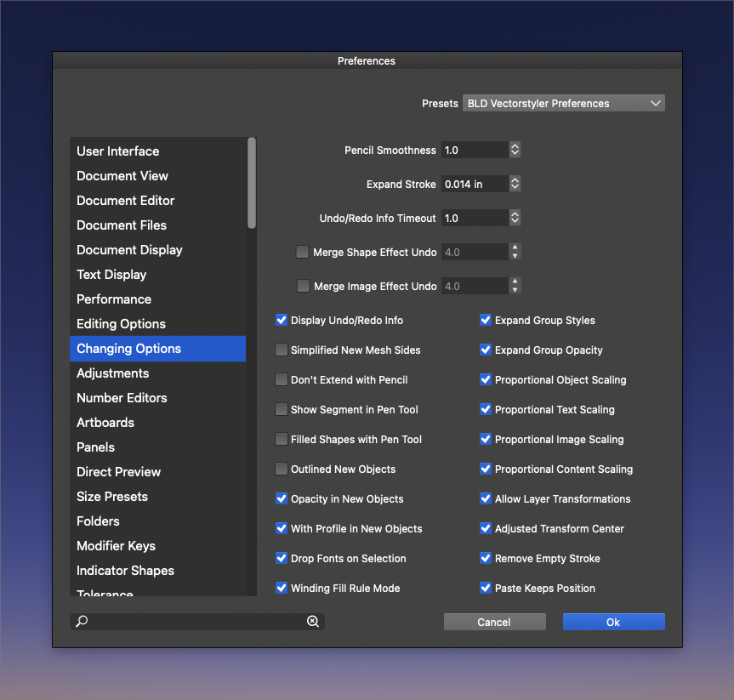This screenshot has height=700, width=734.
Task: Select User Interface in the category list
Action: (x=118, y=151)
